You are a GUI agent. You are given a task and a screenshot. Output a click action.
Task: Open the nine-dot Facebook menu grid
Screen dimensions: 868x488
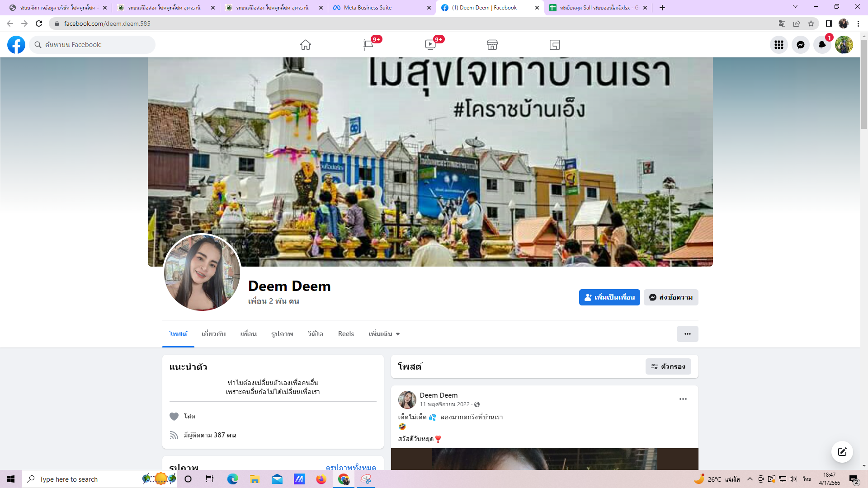click(779, 45)
